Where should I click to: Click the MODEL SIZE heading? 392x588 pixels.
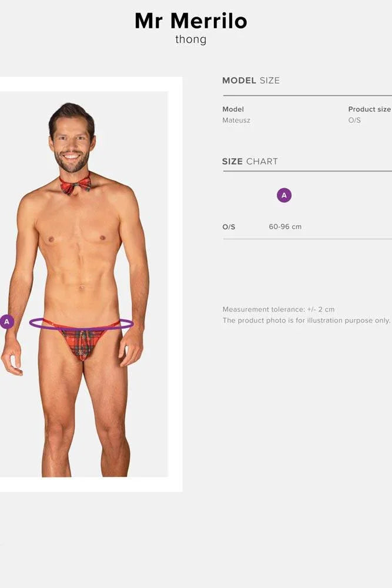251,80
